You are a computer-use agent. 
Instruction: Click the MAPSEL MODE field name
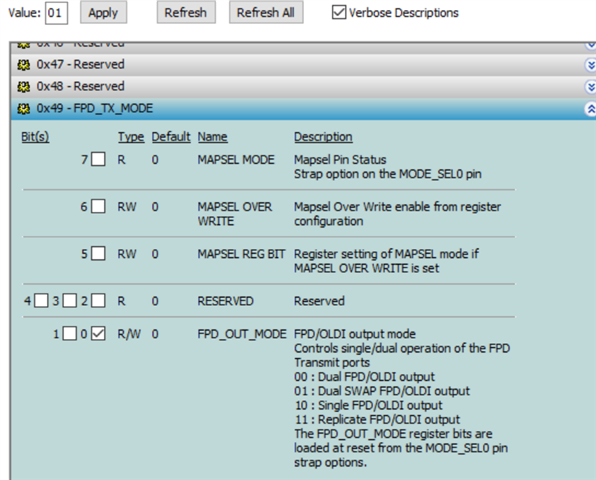tap(236, 160)
